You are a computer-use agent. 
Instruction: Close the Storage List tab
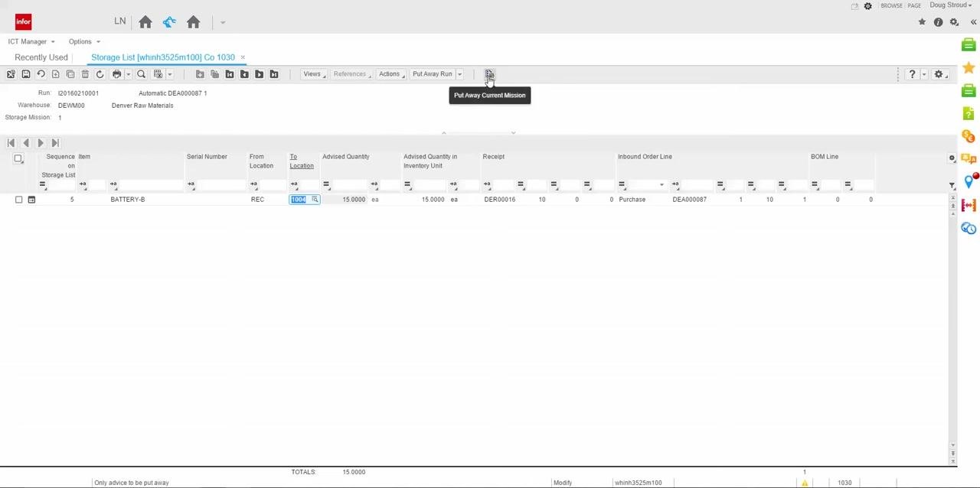(243, 57)
